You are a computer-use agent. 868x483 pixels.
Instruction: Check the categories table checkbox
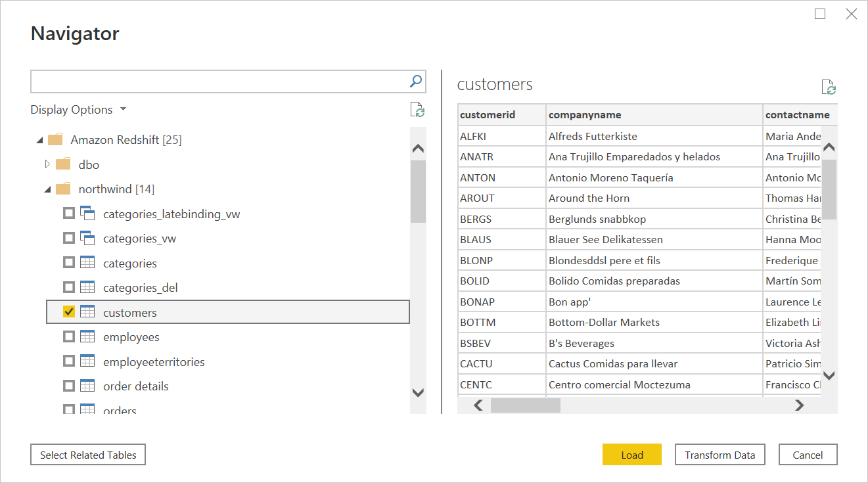68,262
